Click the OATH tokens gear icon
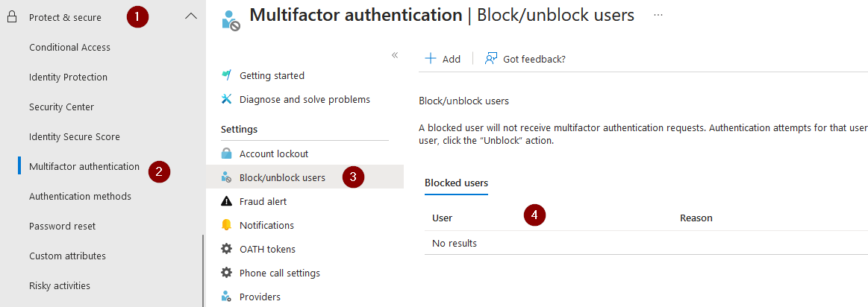The height and width of the screenshot is (307, 868). [x=226, y=249]
